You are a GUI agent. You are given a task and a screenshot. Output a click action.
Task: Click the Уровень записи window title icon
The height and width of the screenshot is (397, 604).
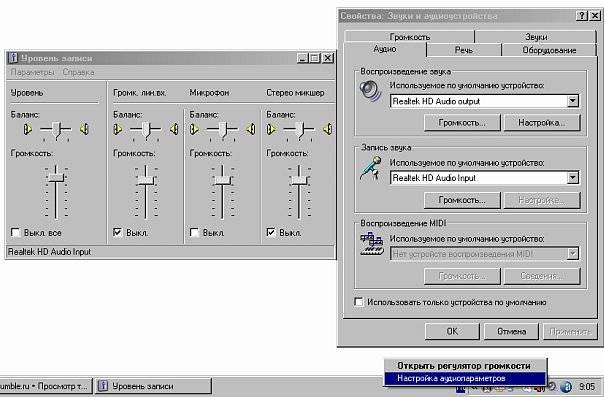pos(13,58)
